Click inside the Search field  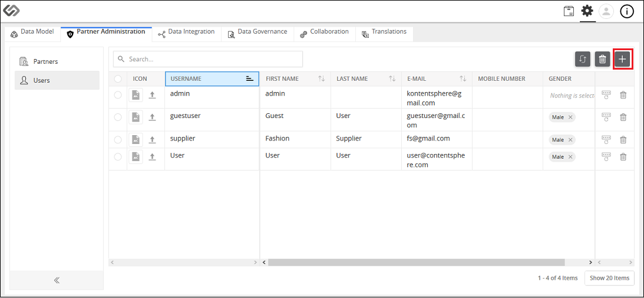point(208,59)
